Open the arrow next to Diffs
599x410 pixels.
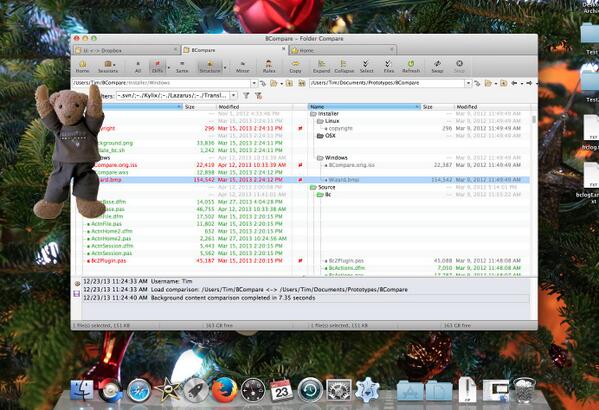click(x=168, y=68)
